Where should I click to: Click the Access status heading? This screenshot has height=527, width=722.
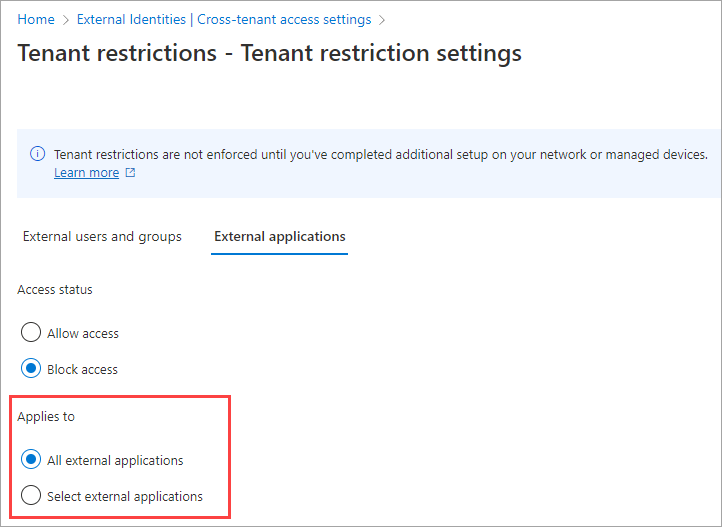(x=55, y=290)
